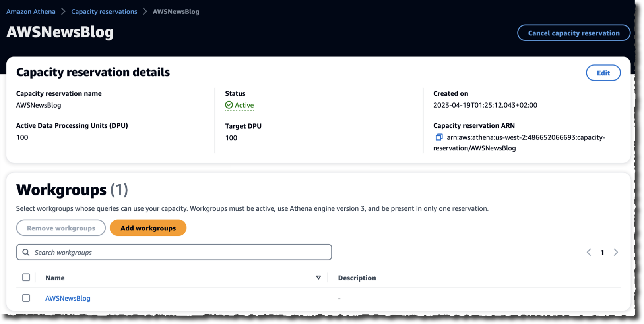Go to previous page arrow
Image resolution: width=644 pixels, height=324 pixels.
[589, 253]
